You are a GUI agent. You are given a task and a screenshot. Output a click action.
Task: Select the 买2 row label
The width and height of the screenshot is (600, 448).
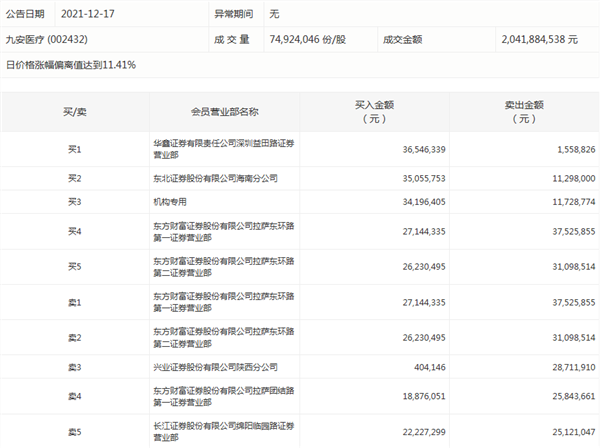[75, 178]
